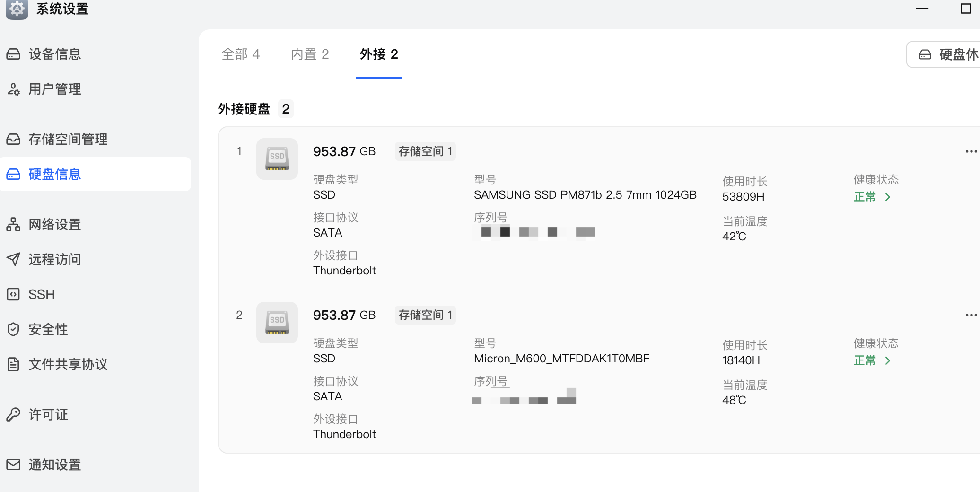Open Notification Settings (通知设置)
This screenshot has height=492, width=980.
point(54,465)
